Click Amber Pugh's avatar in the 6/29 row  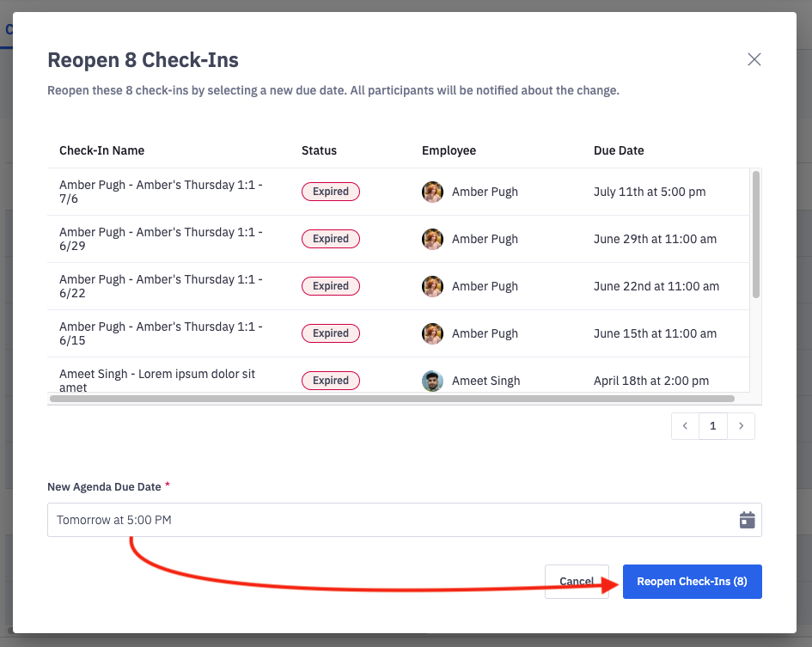pyautogui.click(x=432, y=239)
